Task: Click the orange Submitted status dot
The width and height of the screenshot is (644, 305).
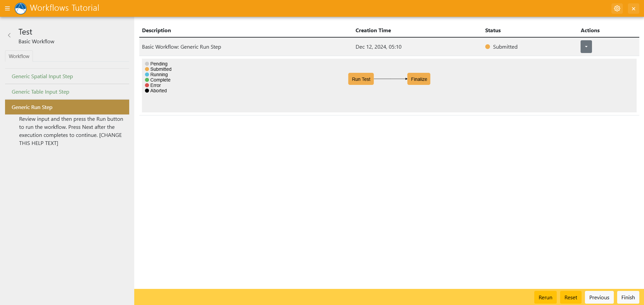Action: tap(487, 47)
